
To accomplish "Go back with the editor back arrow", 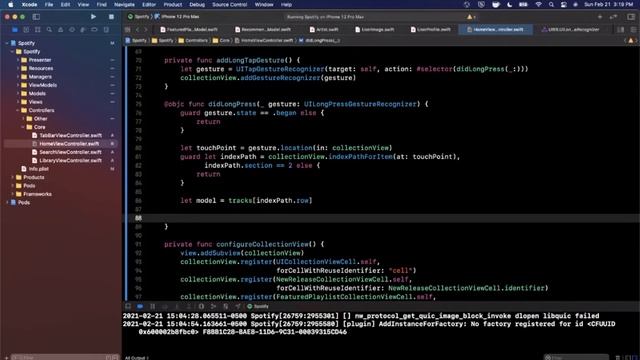I will click(138, 30).
